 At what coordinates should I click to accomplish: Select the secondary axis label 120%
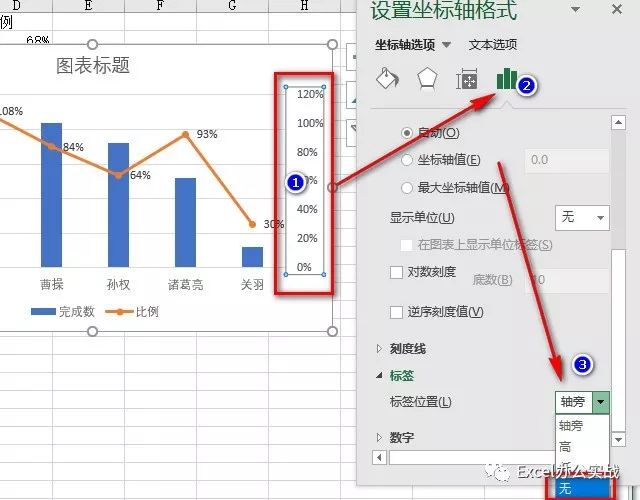[x=310, y=94]
